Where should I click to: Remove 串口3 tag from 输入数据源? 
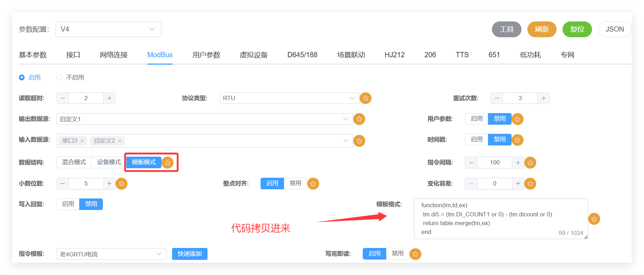[82, 141]
